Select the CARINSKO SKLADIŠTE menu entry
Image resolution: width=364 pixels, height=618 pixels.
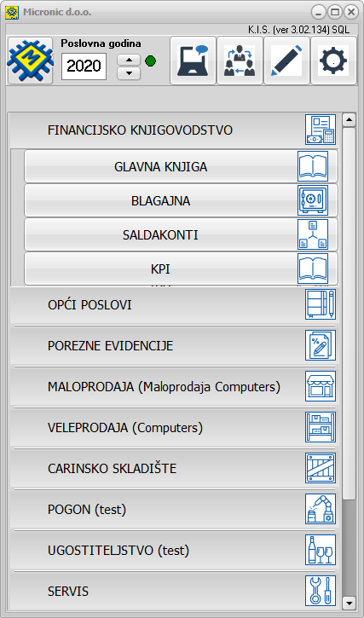point(174,468)
